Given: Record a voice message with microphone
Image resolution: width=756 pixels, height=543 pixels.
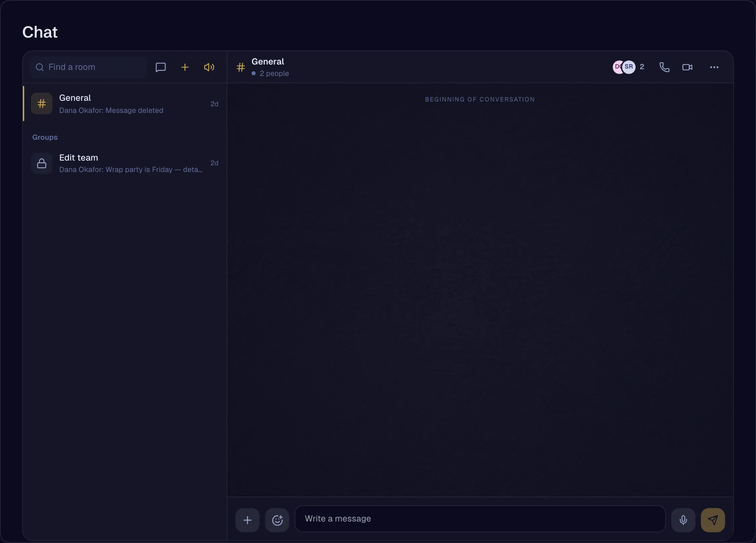Looking at the screenshot, I should coord(683,520).
